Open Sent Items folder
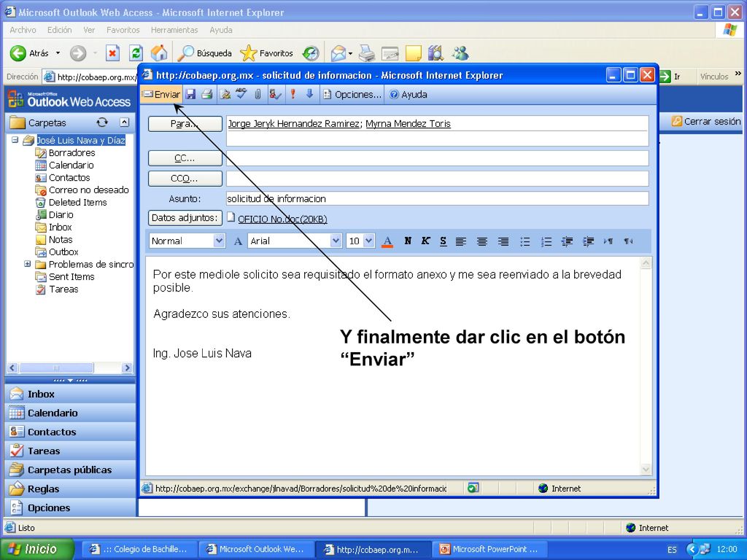 pyautogui.click(x=71, y=276)
